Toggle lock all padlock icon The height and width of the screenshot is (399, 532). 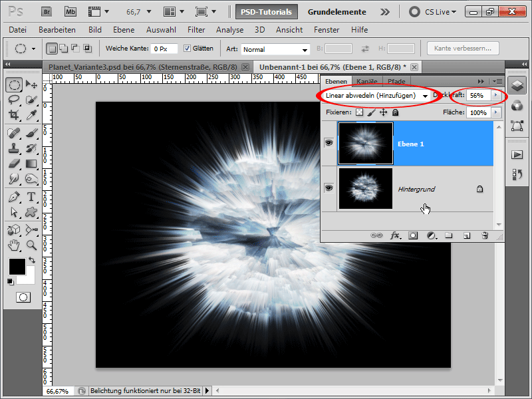[395, 112]
